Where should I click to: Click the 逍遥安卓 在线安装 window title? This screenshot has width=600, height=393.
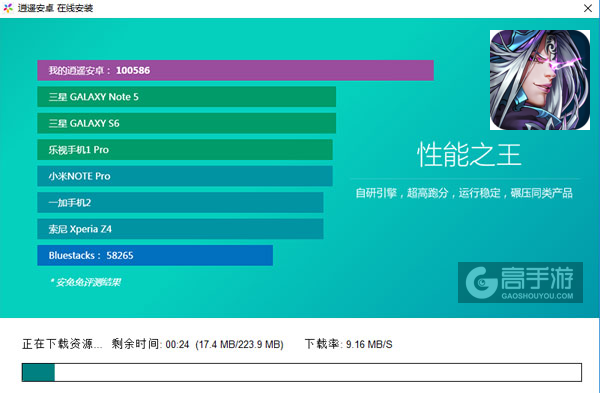click(55, 8)
